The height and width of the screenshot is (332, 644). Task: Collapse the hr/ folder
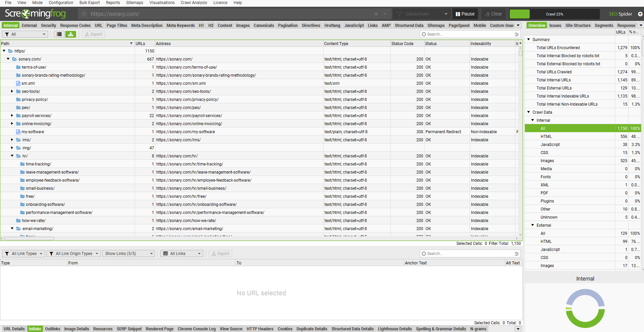[12, 156]
